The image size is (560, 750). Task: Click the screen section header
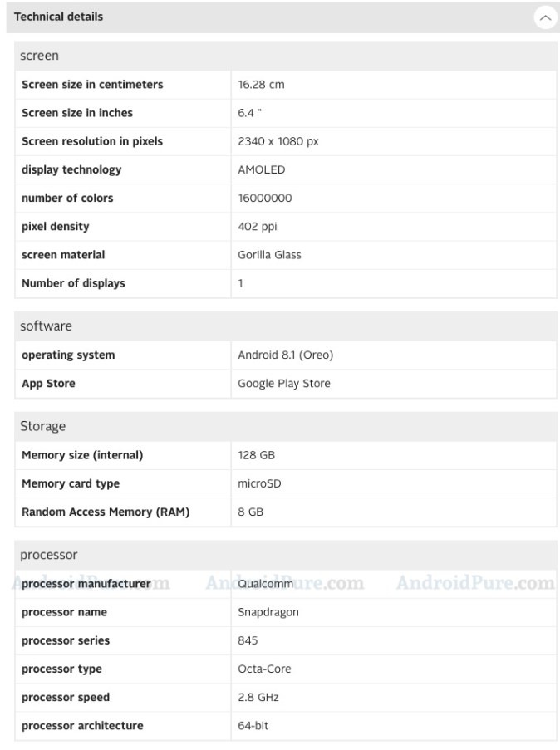tap(39, 56)
